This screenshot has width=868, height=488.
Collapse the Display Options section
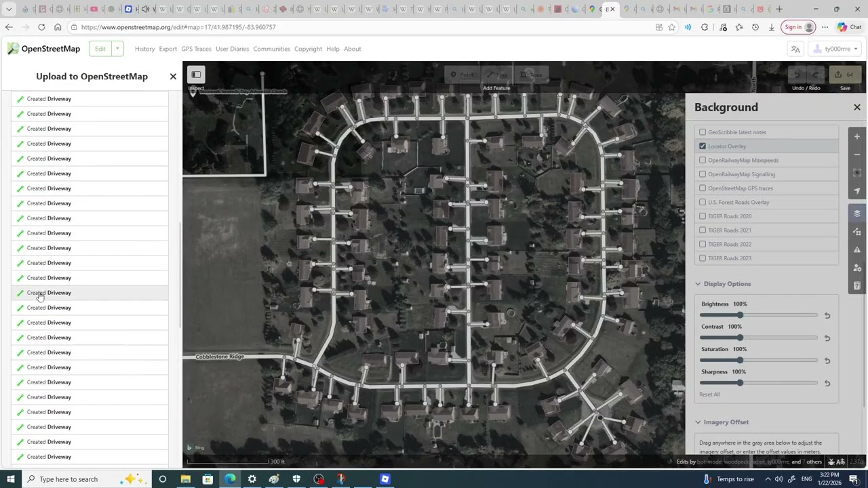[x=723, y=284]
